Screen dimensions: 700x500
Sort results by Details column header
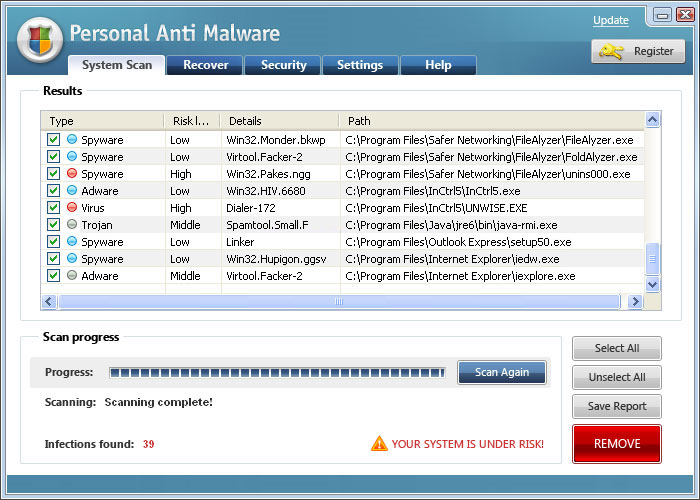click(280, 121)
